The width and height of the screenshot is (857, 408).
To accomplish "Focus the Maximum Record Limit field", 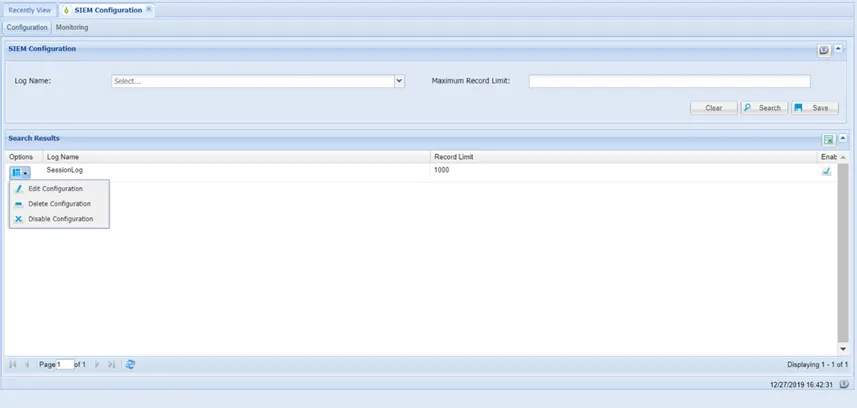I will pyautogui.click(x=670, y=81).
